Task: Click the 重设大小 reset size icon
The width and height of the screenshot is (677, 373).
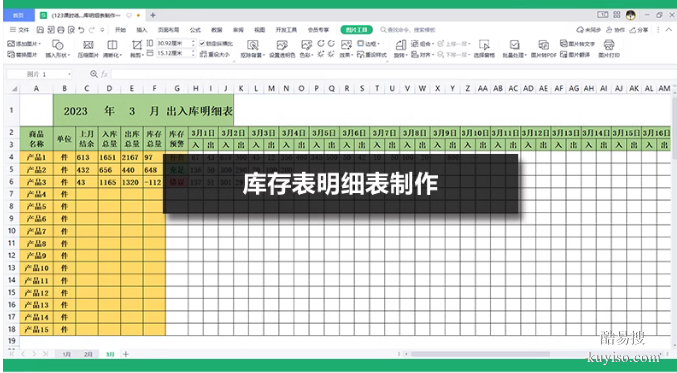Action: point(204,54)
